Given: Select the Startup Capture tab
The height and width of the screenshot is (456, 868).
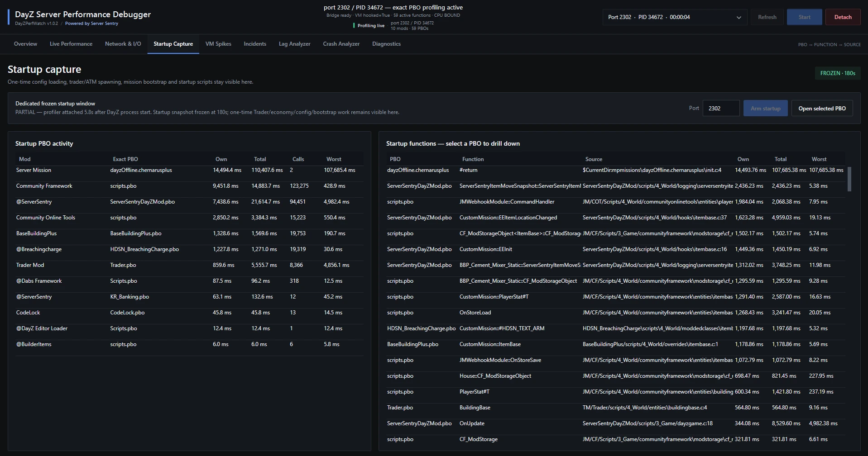Looking at the screenshot, I should (173, 44).
